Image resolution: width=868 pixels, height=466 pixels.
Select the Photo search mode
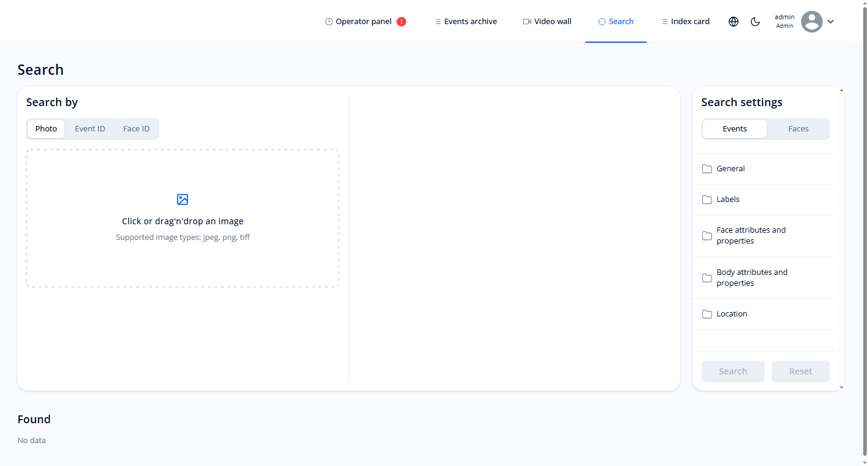(46, 128)
